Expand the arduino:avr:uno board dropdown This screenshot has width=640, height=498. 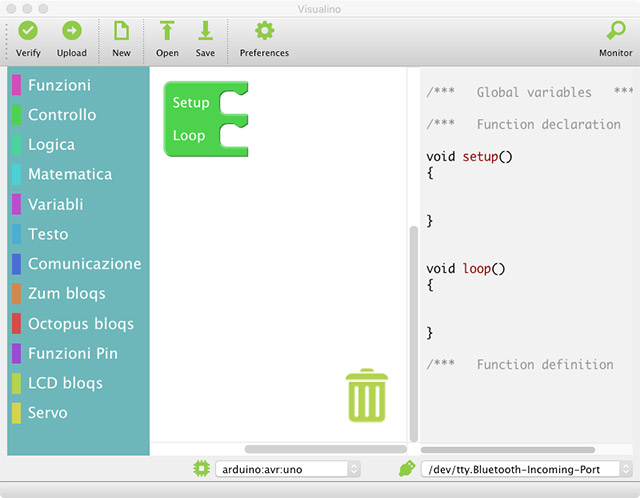pyautogui.click(x=288, y=468)
